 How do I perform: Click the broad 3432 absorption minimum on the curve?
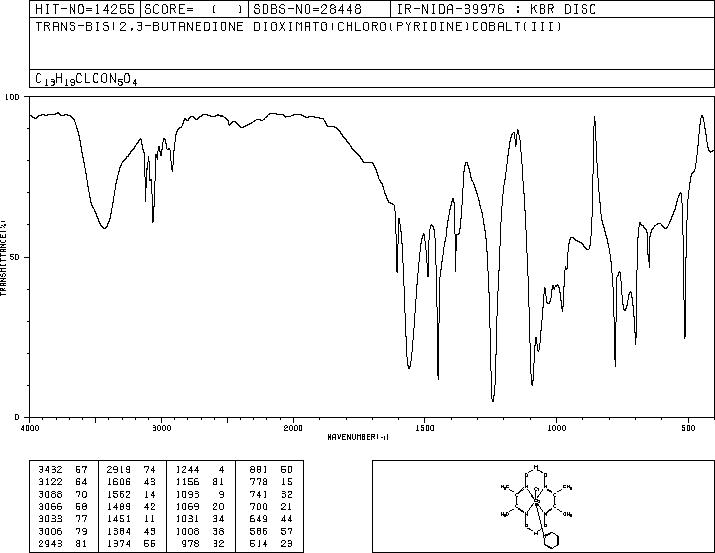pyautogui.click(x=104, y=228)
